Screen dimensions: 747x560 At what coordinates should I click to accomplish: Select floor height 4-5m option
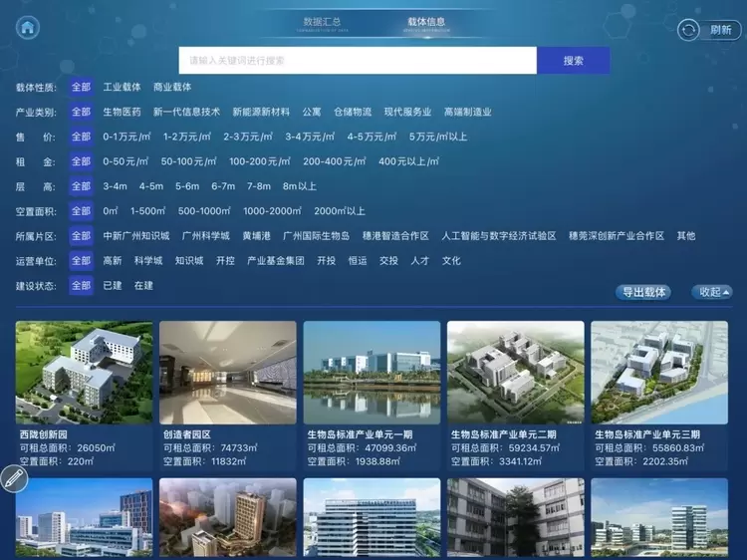pos(151,186)
